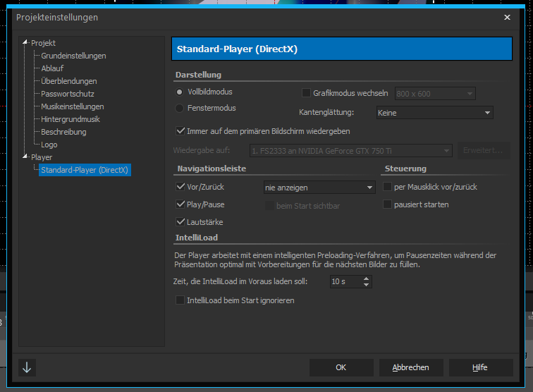The width and height of the screenshot is (533, 392).
Task: Go to Überblendungen in the tree
Action: tap(69, 81)
